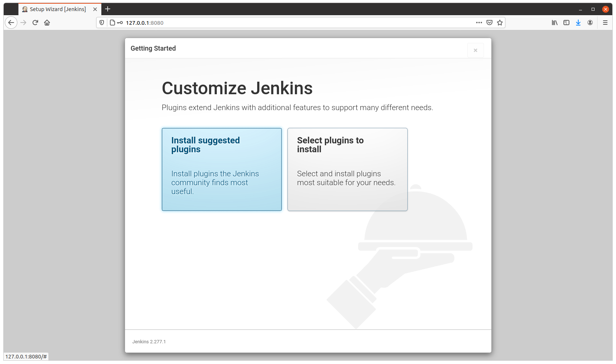Open the Firefox hamburger menu
616x364 pixels.
click(x=605, y=23)
